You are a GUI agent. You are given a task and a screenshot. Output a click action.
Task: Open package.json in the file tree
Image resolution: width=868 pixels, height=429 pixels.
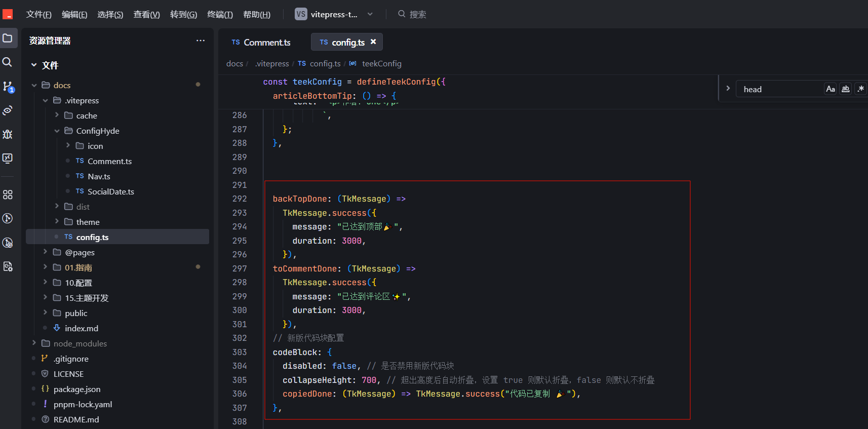(77, 389)
